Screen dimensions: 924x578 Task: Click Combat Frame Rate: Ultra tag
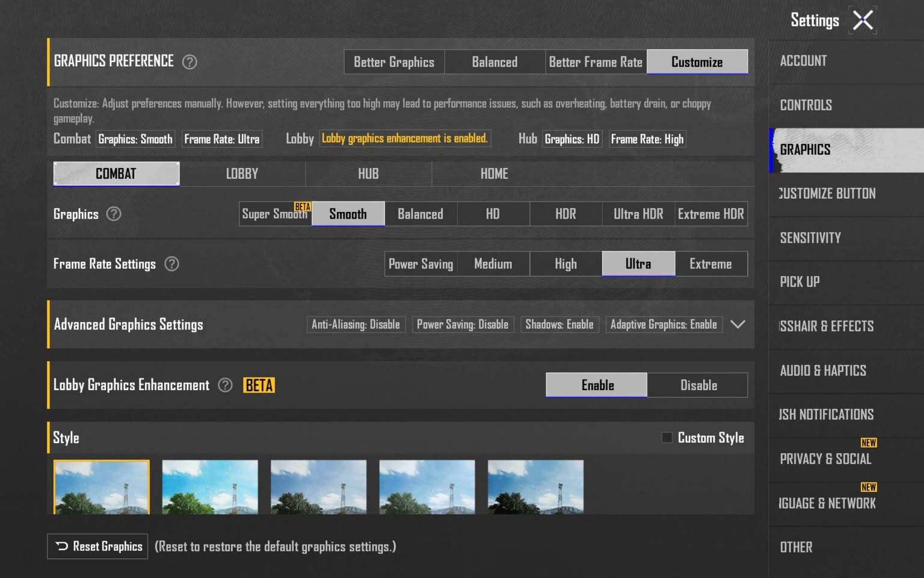(222, 139)
